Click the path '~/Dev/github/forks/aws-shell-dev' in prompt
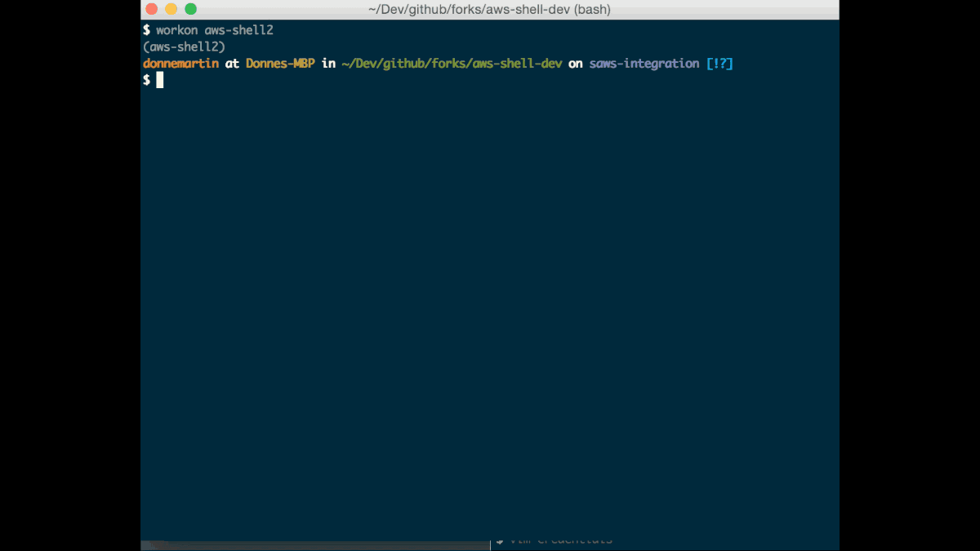The width and height of the screenshot is (980, 551). [452, 63]
